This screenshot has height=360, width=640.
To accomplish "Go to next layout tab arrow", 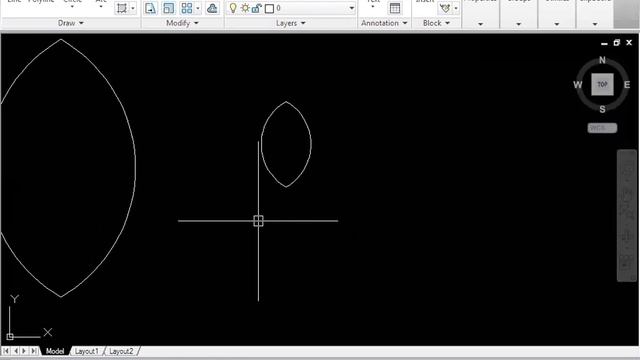I will click(24, 351).
